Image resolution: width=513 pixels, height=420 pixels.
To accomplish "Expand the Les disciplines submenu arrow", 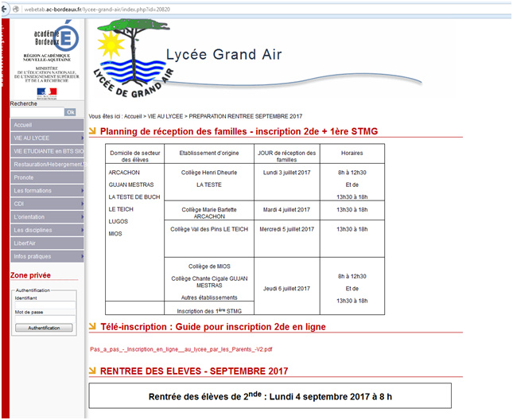I will [82, 230].
